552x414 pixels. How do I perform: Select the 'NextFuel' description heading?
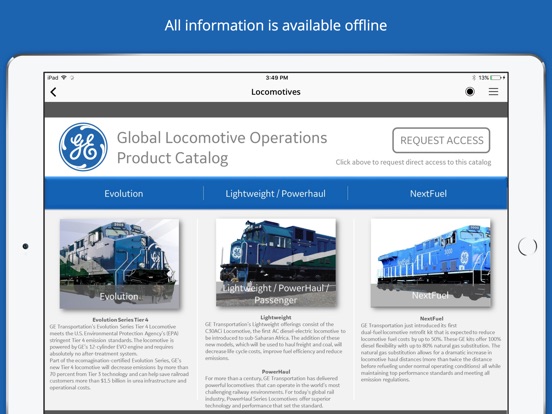click(x=431, y=318)
